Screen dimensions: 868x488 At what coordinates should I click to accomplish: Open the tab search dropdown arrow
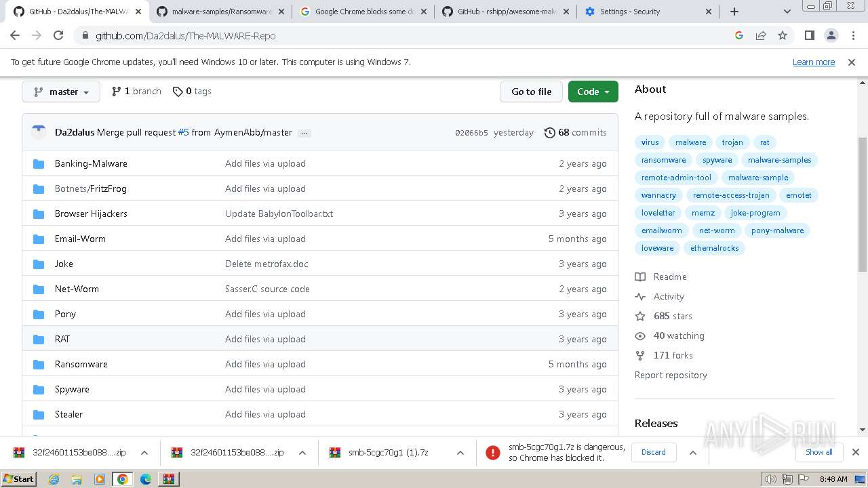click(787, 12)
